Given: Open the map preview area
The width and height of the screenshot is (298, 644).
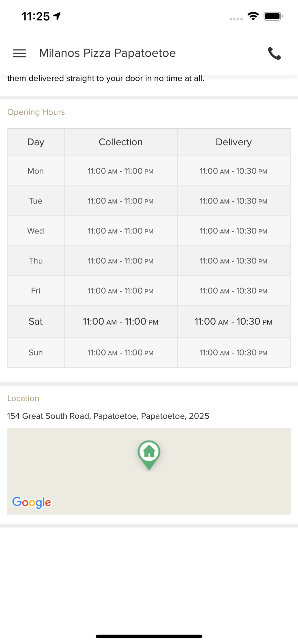Looking at the screenshot, I should [149, 471].
